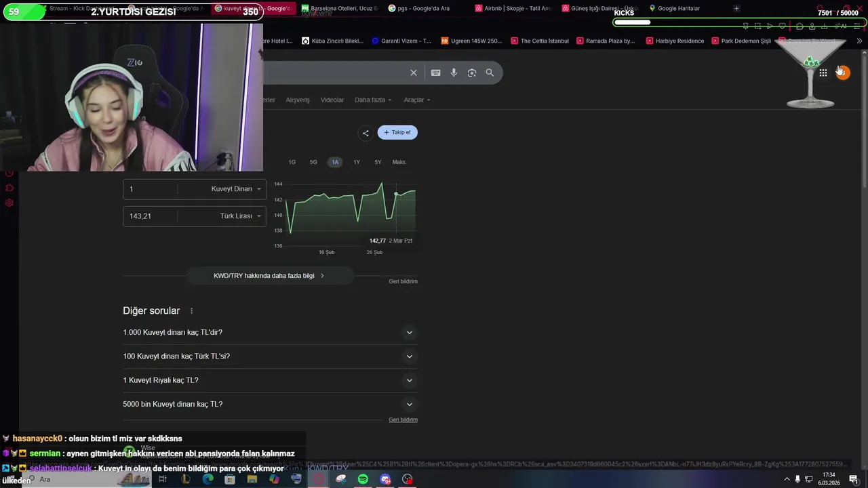
Task: Start voice search with the microphone icon
Action: tap(454, 73)
